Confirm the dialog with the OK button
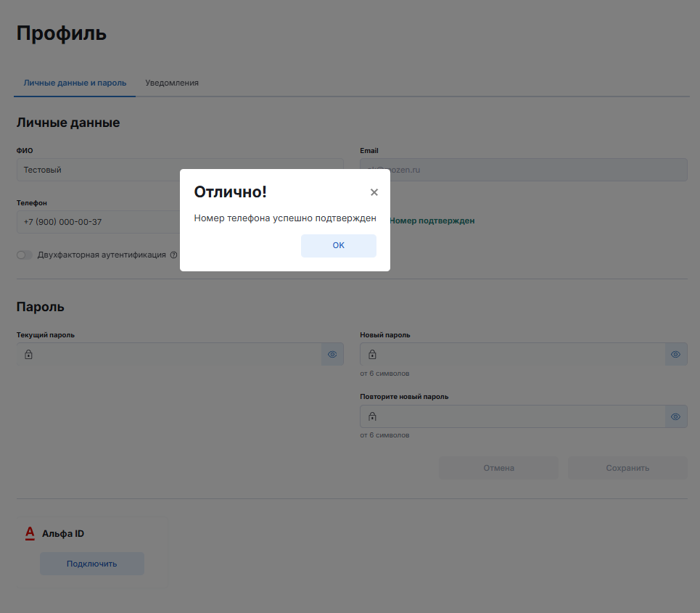This screenshot has height=613, width=700. [338, 245]
